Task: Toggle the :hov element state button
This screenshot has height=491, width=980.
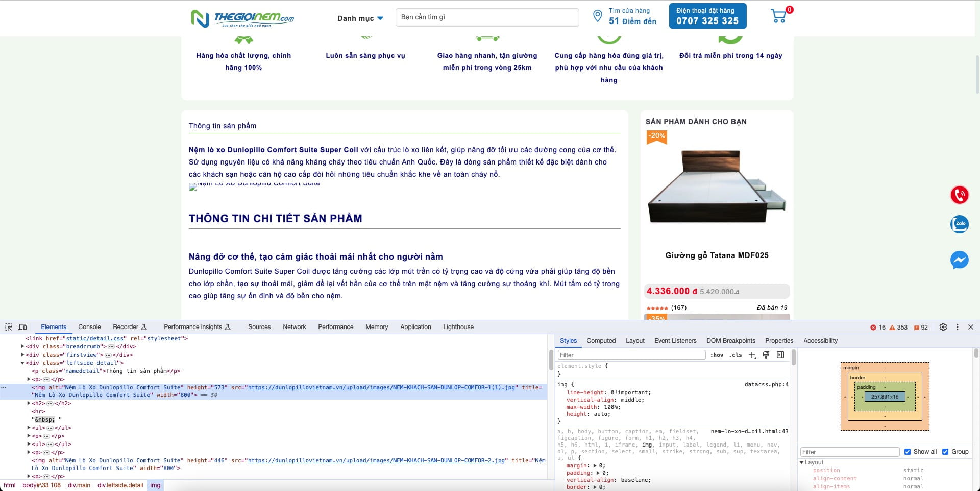Action: pos(717,355)
